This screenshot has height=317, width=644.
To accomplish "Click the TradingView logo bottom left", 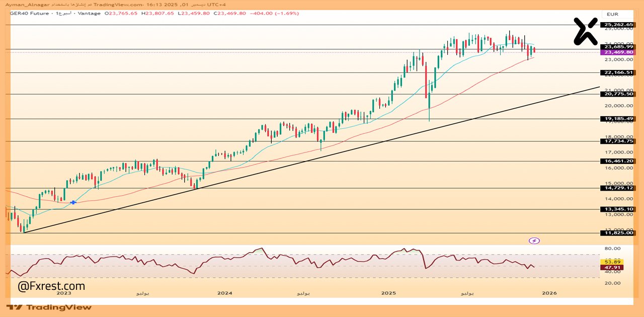I will [48, 307].
